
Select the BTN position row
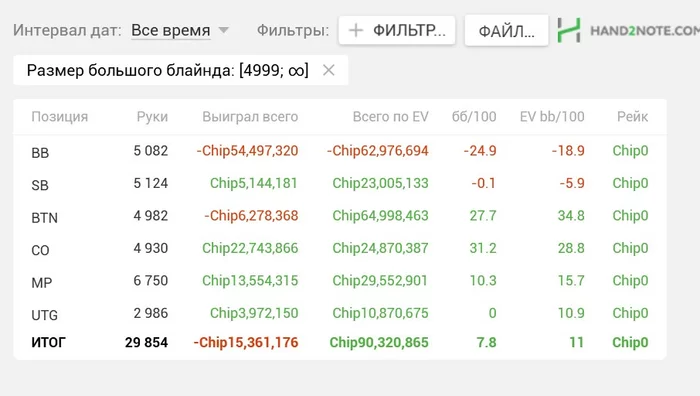coord(340,216)
